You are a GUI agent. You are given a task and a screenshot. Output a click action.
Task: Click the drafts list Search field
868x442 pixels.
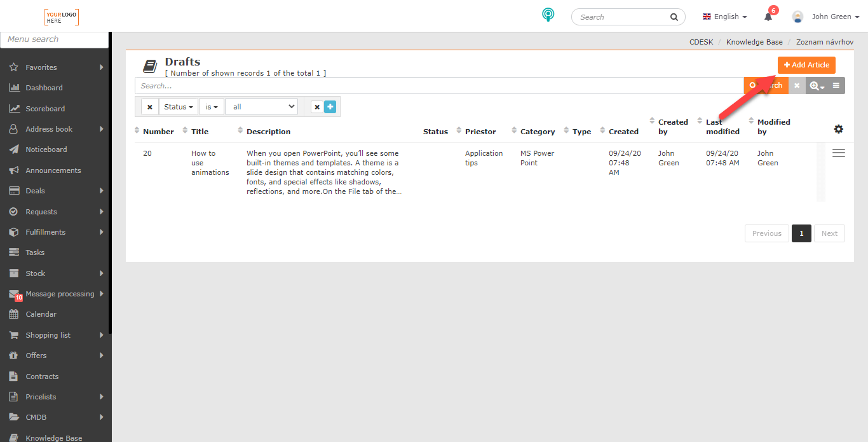[x=439, y=86]
